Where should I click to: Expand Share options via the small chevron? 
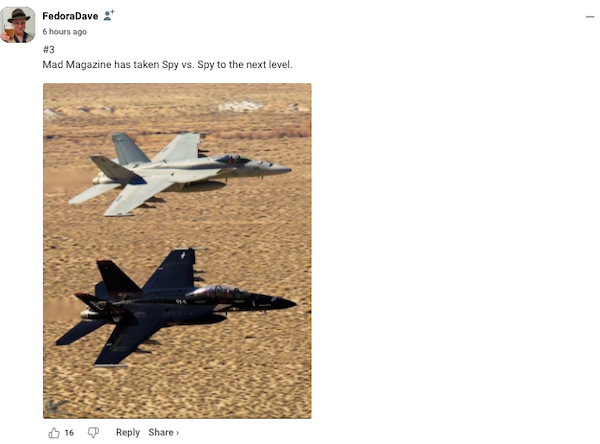point(177,433)
